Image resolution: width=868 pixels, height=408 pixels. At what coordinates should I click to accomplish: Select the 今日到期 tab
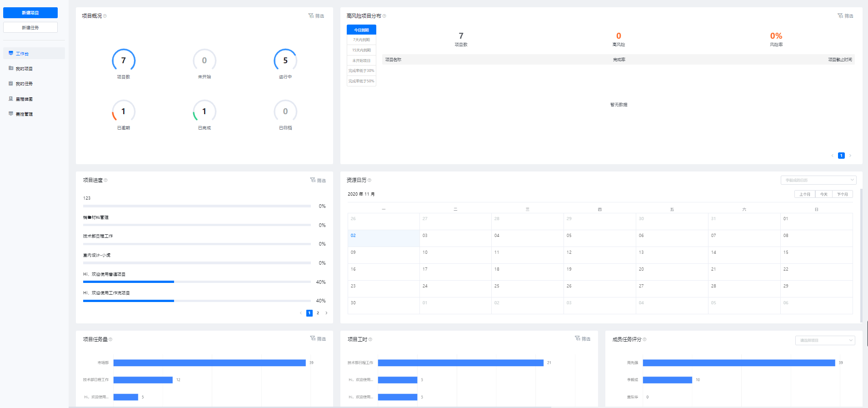tap(361, 30)
